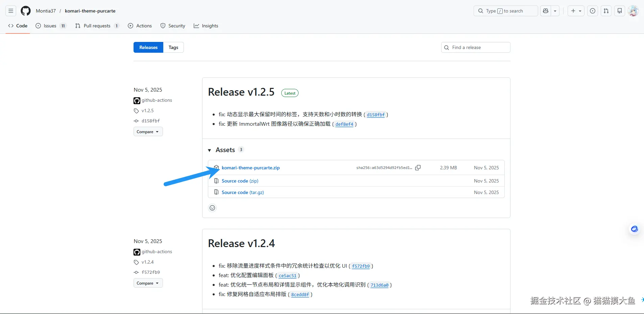Open commit link def8ef4
The width and height of the screenshot is (644, 314).
(344, 124)
